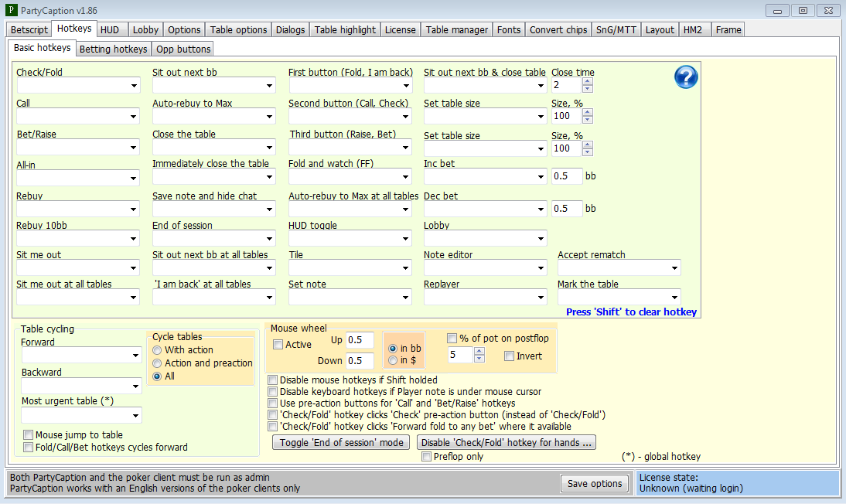Image resolution: width=846 pixels, height=504 pixels.
Task: Increase the % of pot stepper value
Action: [479, 351]
